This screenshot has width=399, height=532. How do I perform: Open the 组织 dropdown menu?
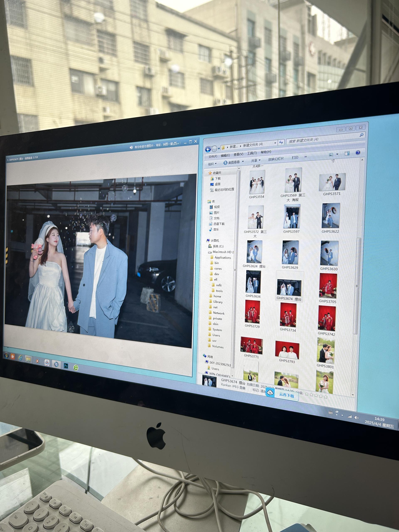pos(212,164)
